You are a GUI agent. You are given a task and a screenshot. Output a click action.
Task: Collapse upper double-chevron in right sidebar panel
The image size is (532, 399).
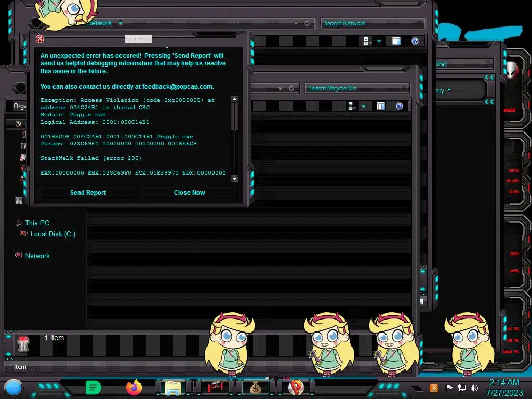(489, 78)
